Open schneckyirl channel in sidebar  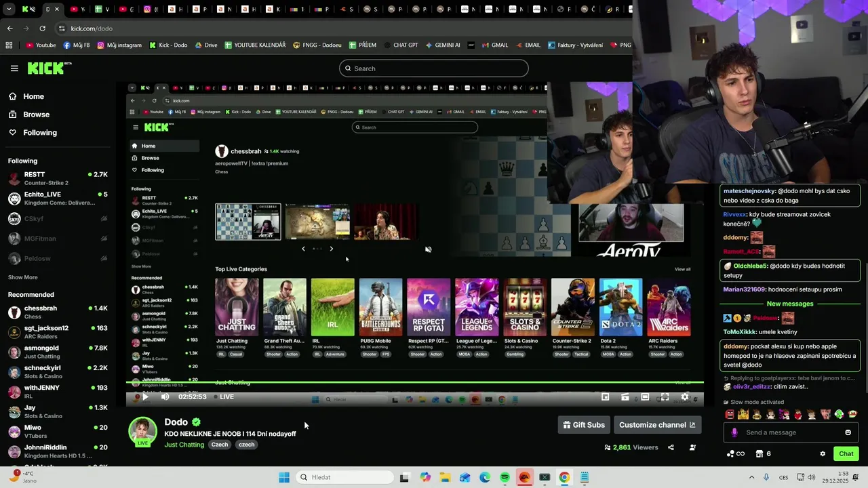click(58, 372)
